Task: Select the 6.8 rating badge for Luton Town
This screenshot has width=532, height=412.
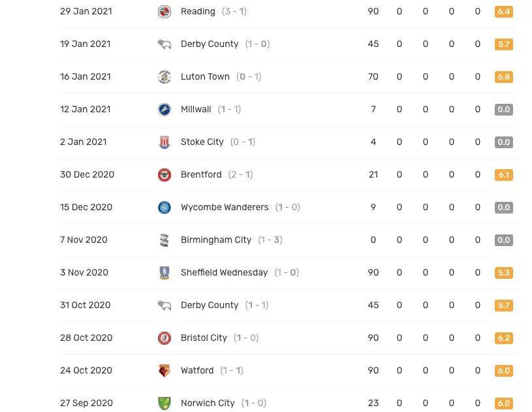Action: [x=504, y=76]
